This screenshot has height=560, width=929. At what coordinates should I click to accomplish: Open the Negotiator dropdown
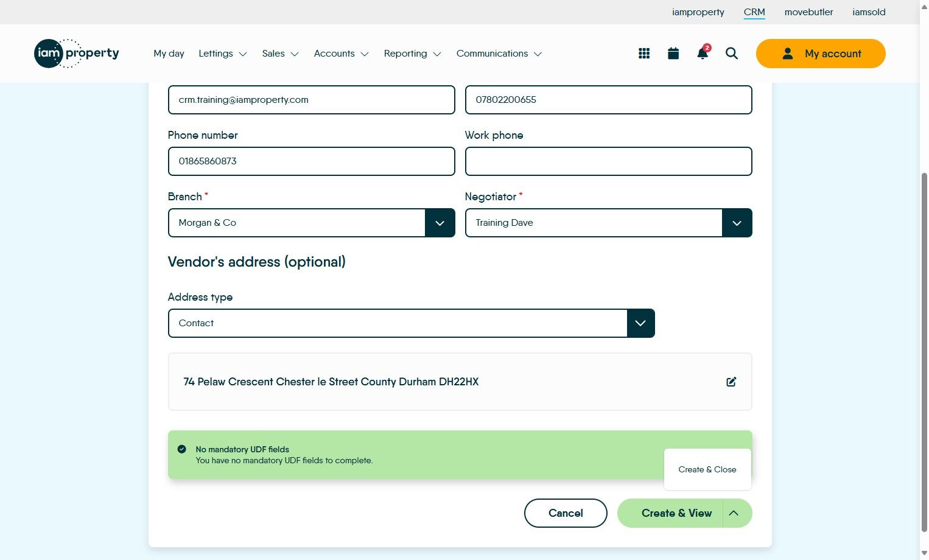tap(737, 223)
